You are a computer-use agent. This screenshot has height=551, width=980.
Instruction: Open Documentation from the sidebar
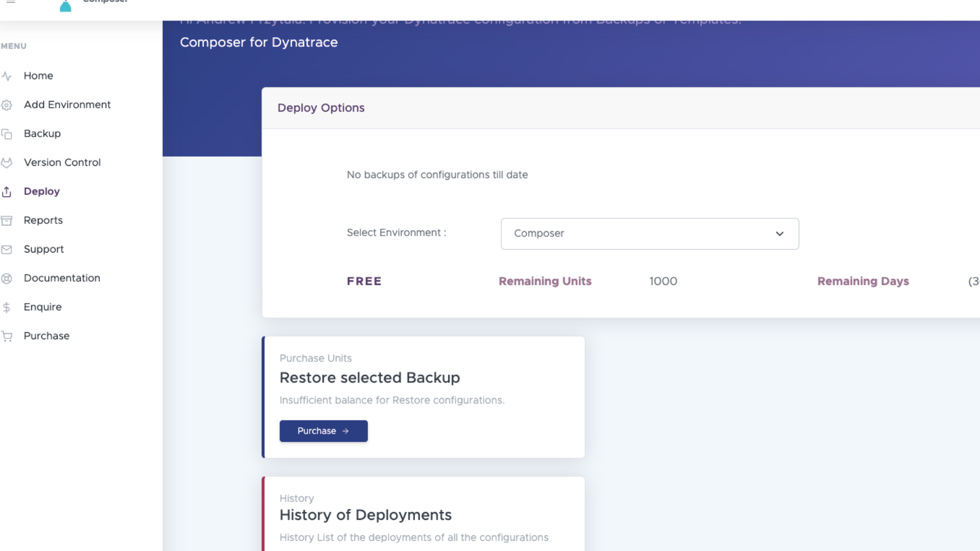coord(62,278)
